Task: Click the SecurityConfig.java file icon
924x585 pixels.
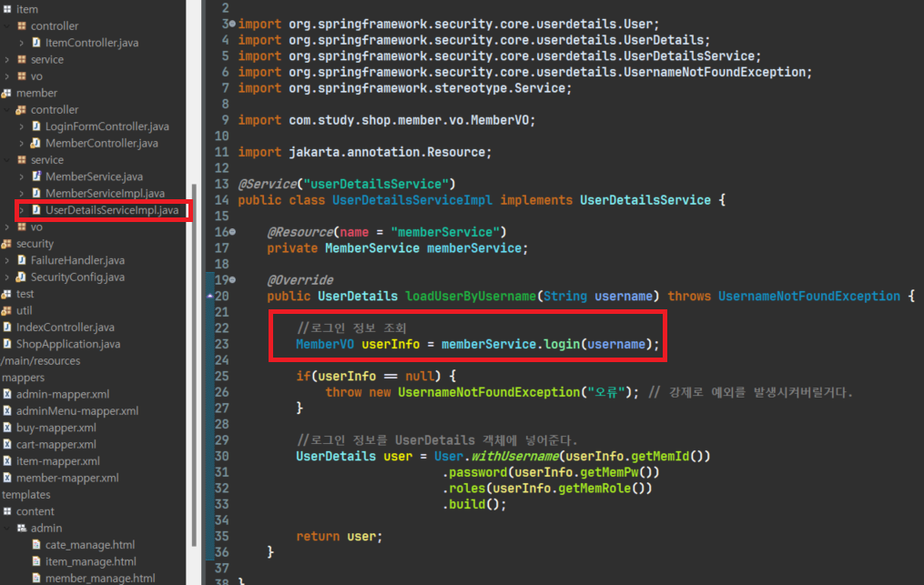Action: coord(21,277)
